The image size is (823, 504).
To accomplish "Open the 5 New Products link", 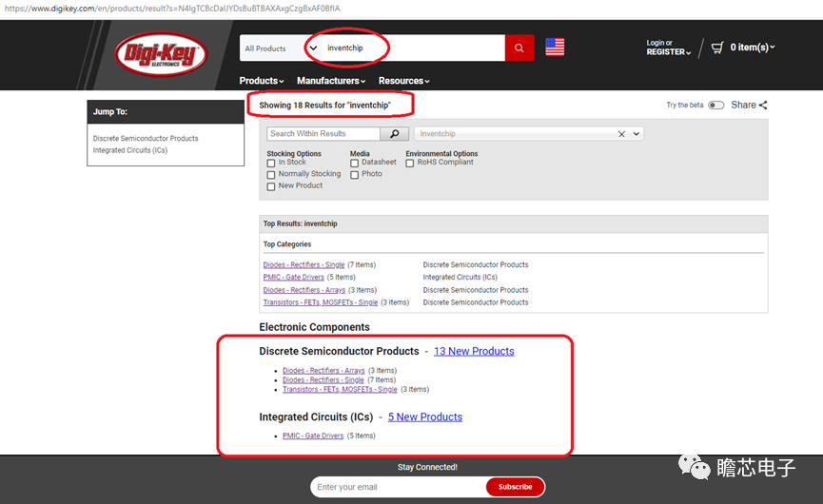I will (x=425, y=417).
